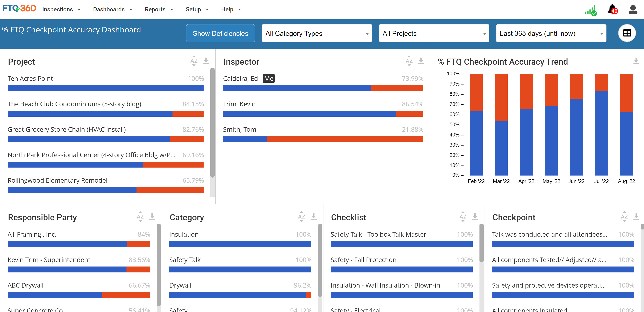Viewport: 644px width, 312px height.
Task: Expand the All Category Types dropdown
Action: click(317, 33)
